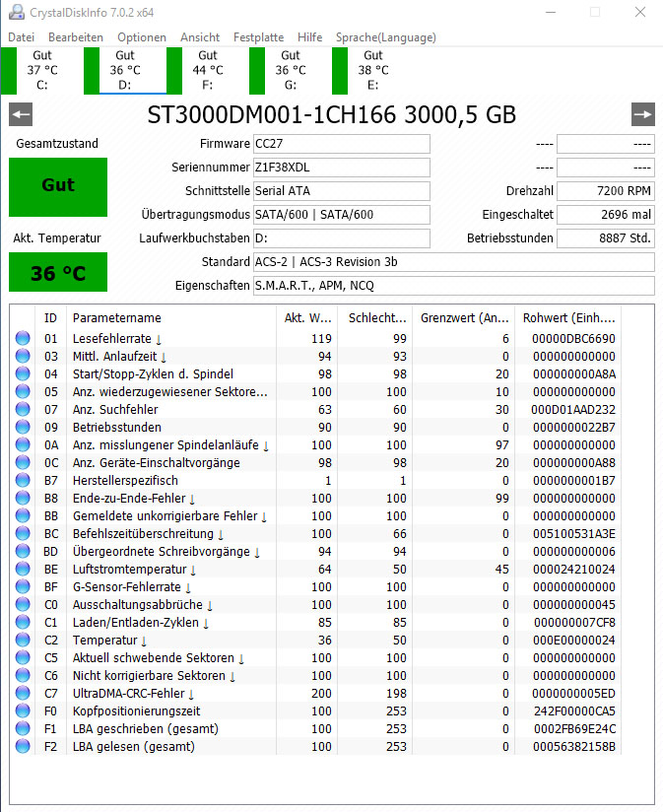The height and width of the screenshot is (812, 663).
Task: Go to next disk with right arrow
Action: 643,114
